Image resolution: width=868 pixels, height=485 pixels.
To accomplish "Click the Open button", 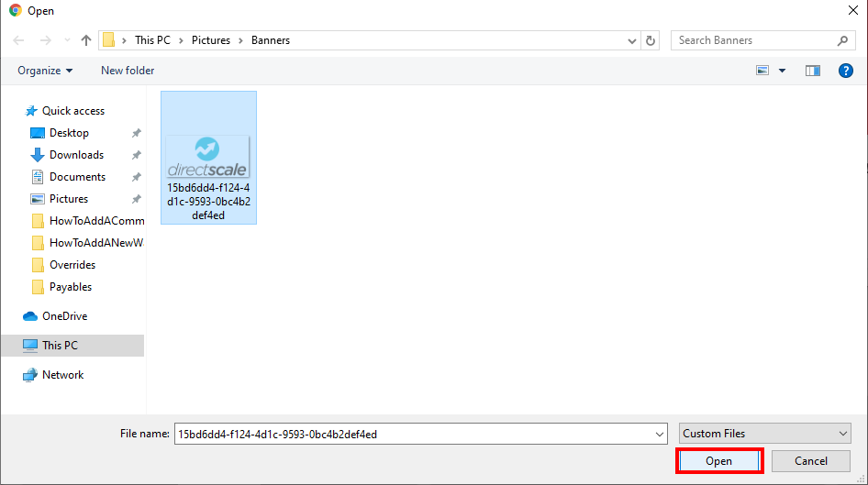I will click(719, 461).
